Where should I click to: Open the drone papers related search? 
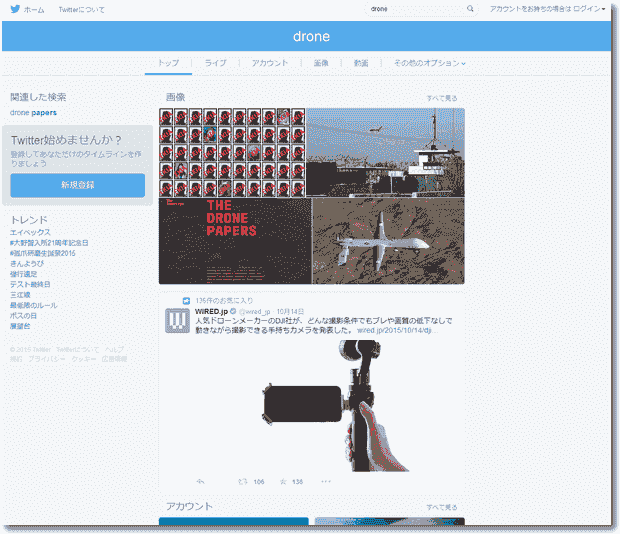click(x=33, y=113)
